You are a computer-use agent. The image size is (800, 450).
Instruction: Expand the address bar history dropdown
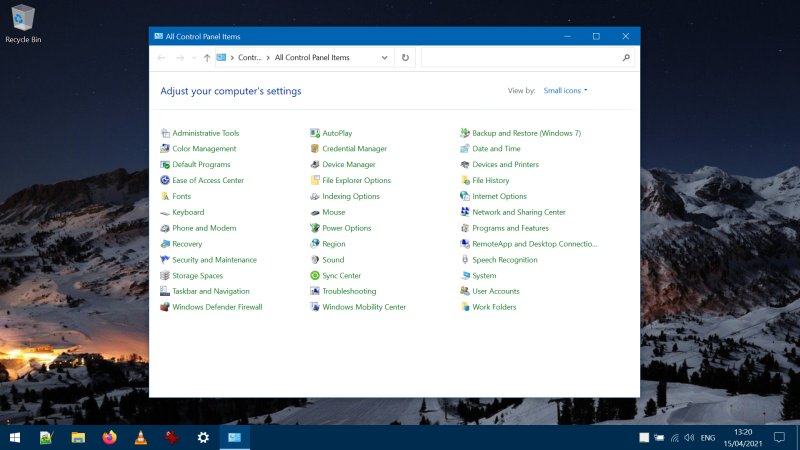point(384,58)
